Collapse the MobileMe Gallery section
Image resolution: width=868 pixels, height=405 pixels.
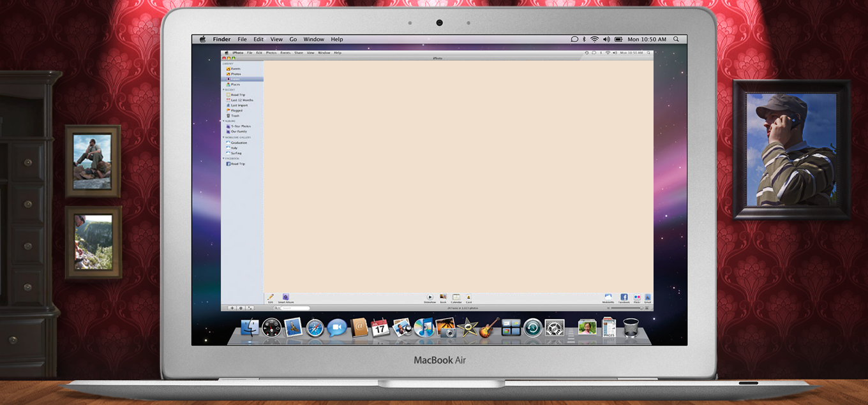pyautogui.click(x=223, y=137)
